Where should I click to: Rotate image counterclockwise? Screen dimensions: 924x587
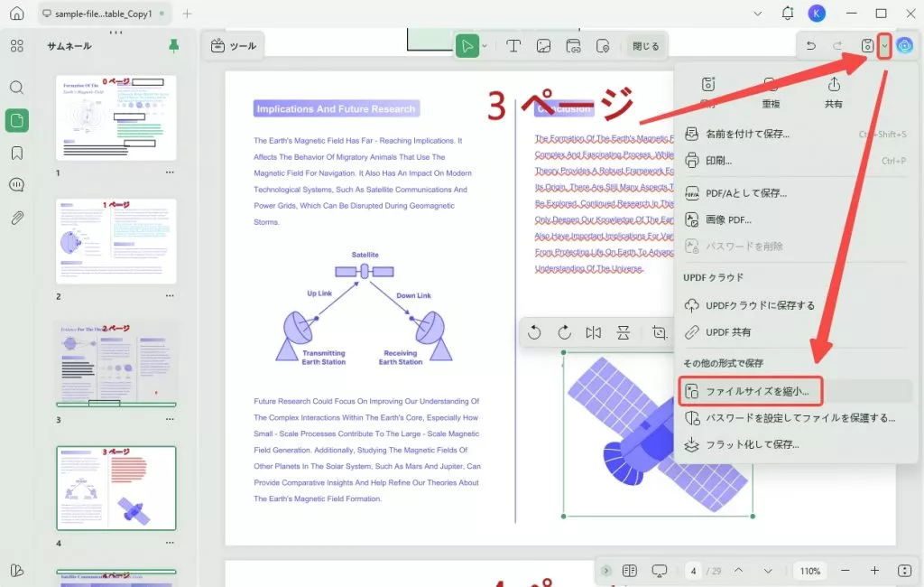pyautogui.click(x=534, y=332)
